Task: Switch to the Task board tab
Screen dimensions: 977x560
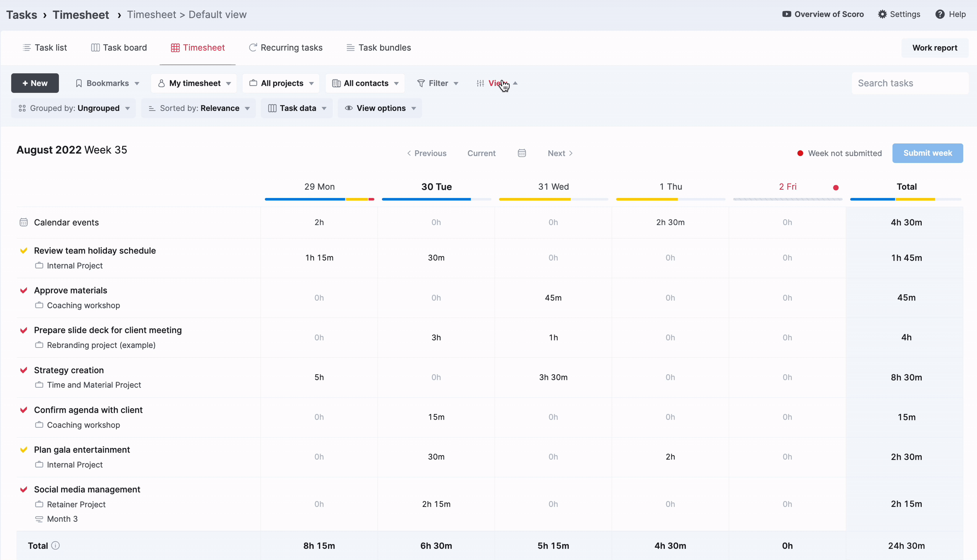Action: pos(119,48)
